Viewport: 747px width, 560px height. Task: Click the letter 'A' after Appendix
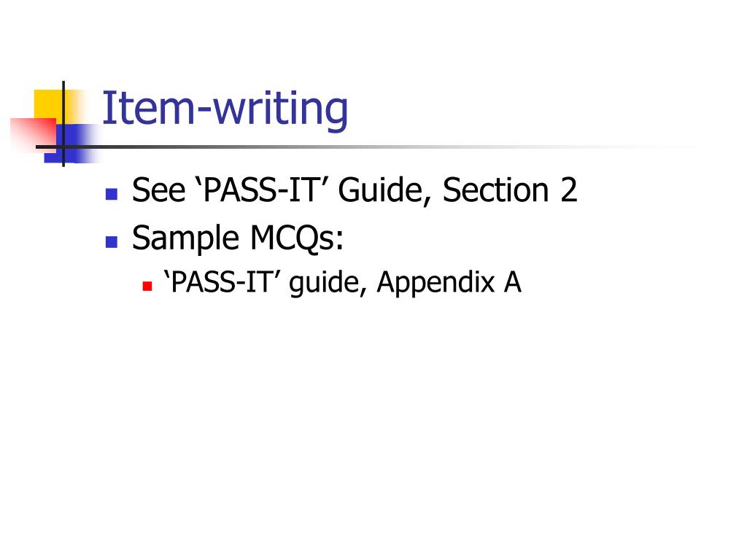pos(513,282)
